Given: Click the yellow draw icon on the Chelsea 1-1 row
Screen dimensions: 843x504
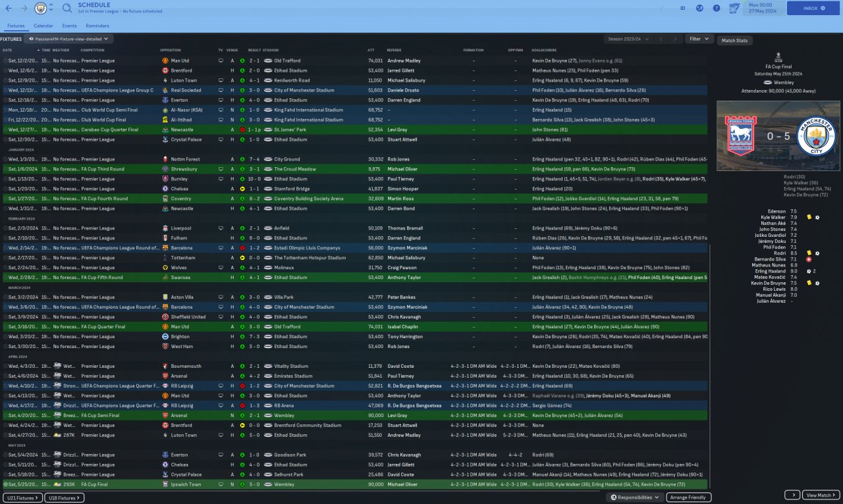Looking at the screenshot, I should coord(242,189).
